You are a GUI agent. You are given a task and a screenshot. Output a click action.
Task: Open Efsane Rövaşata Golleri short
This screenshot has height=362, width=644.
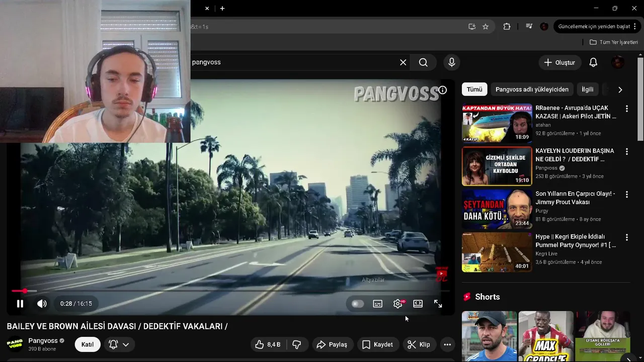tap(603, 336)
